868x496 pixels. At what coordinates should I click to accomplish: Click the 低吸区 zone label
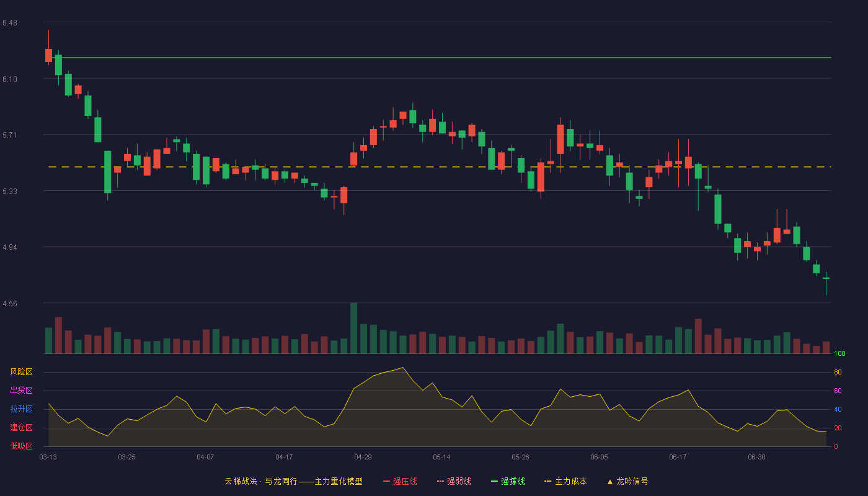coord(21,446)
